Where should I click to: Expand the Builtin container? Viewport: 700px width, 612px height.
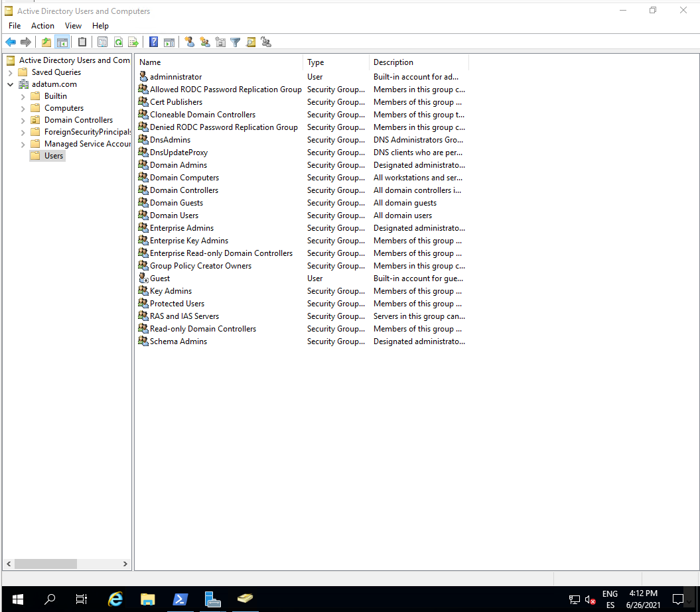coord(23,96)
